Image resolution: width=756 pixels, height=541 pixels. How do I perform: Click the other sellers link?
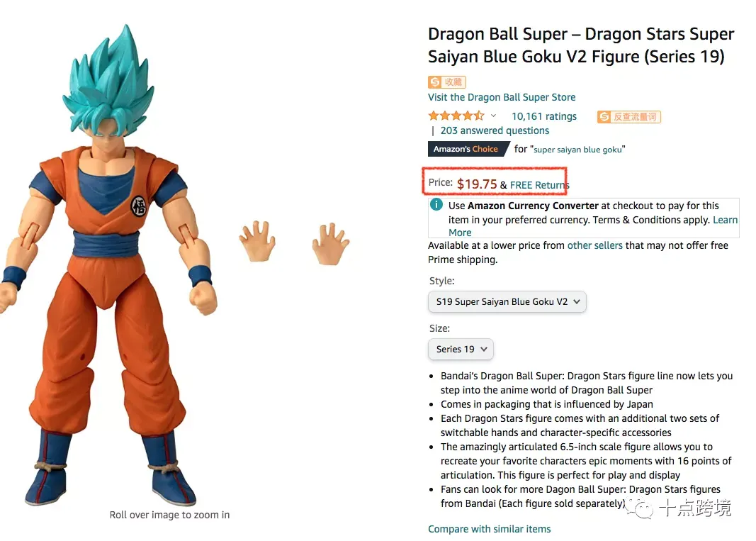point(594,245)
